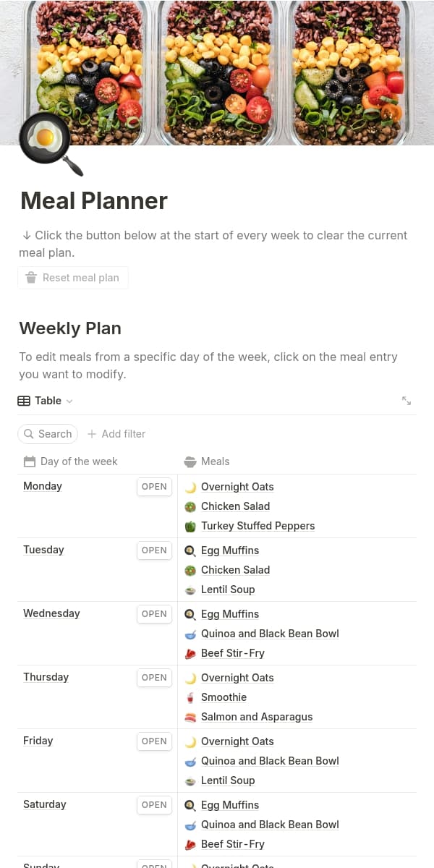Click the bowl icon beside Meals header
Image resolution: width=434 pixels, height=868 pixels.
pos(190,461)
